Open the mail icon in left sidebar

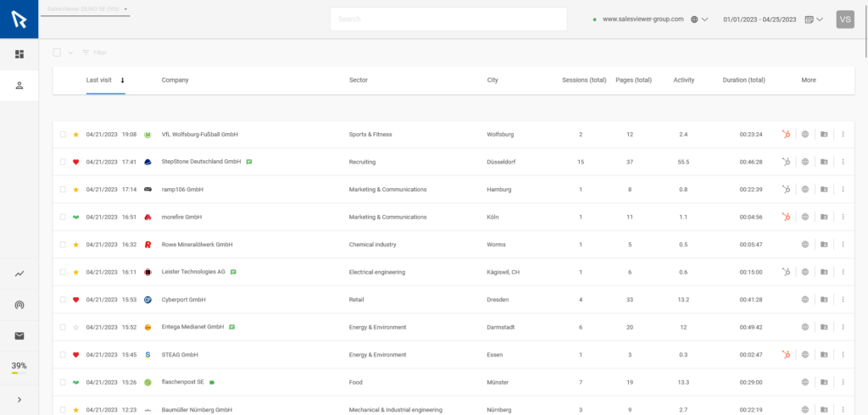[x=19, y=336]
